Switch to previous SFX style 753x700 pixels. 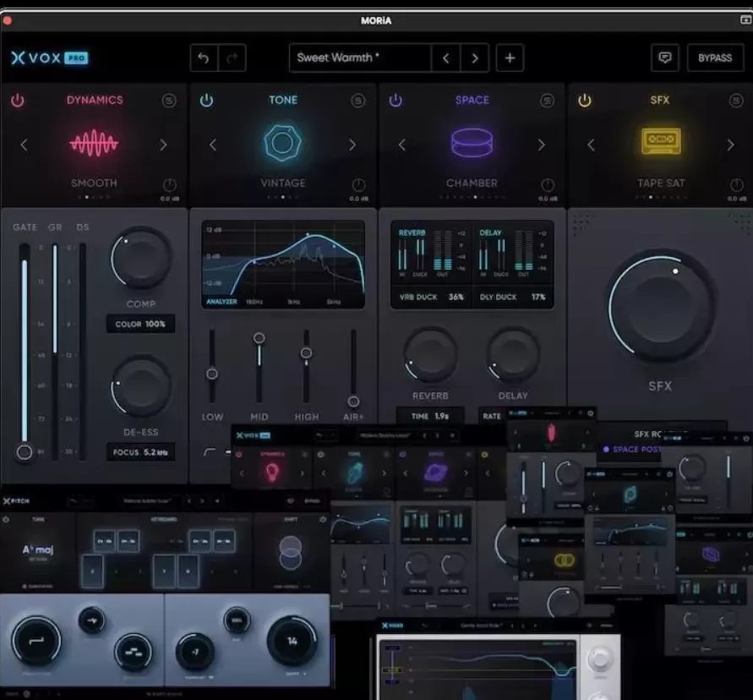592,145
